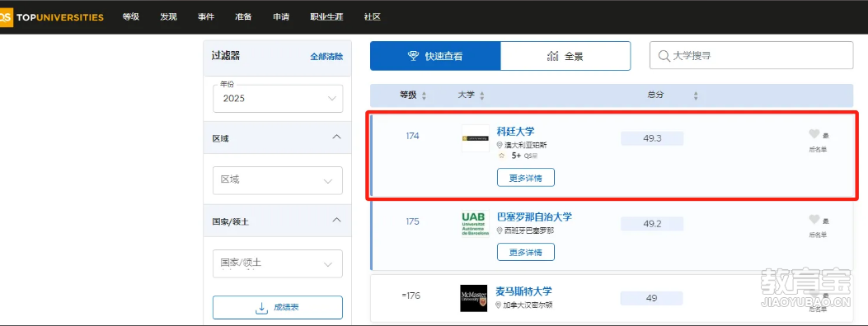The image size is (868, 326).
Task: Click the score 49.3
Action: click(652, 138)
